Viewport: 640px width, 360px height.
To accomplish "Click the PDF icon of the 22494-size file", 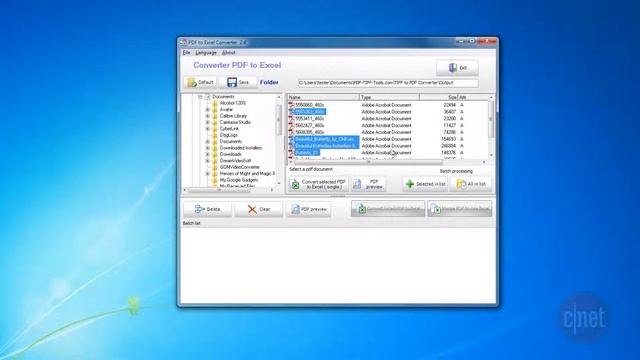I will 291,105.
